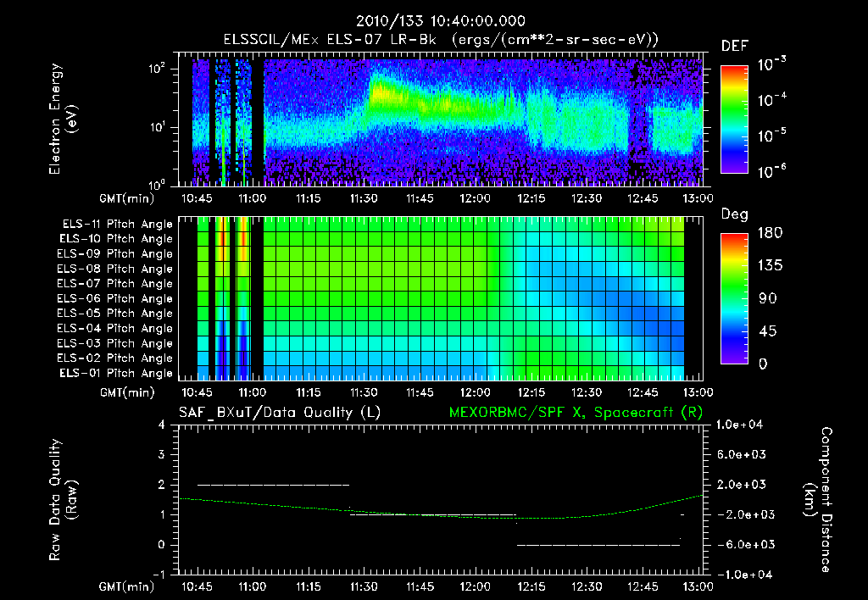Click 10:45 tick on pitch angle time axis
868x600 pixels.
click(197, 393)
